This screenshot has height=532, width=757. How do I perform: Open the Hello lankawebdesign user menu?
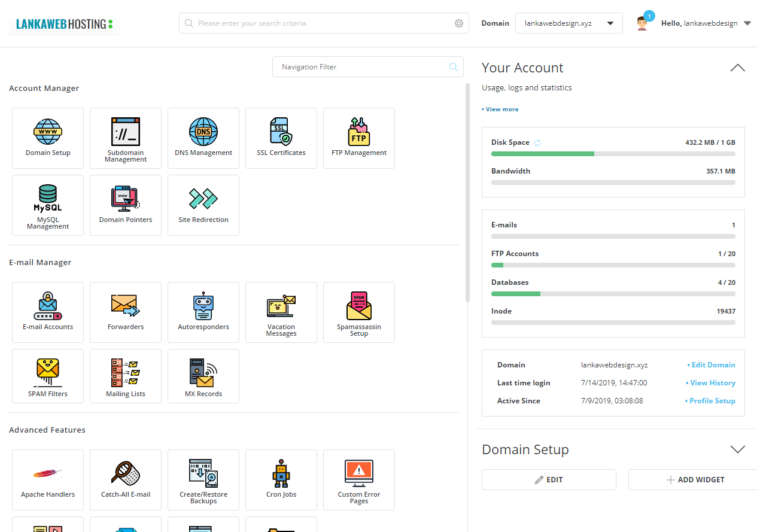pyautogui.click(x=706, y=23)
